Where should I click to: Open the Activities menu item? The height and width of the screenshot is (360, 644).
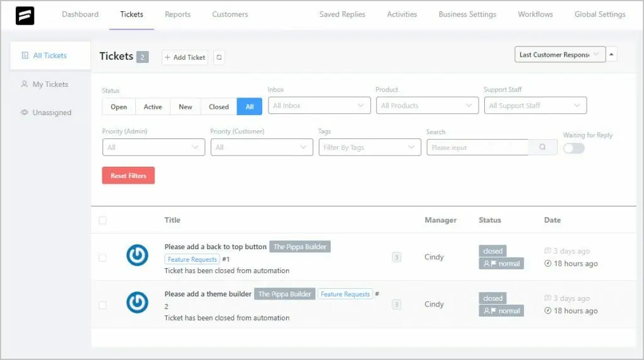tap(402, 14)
